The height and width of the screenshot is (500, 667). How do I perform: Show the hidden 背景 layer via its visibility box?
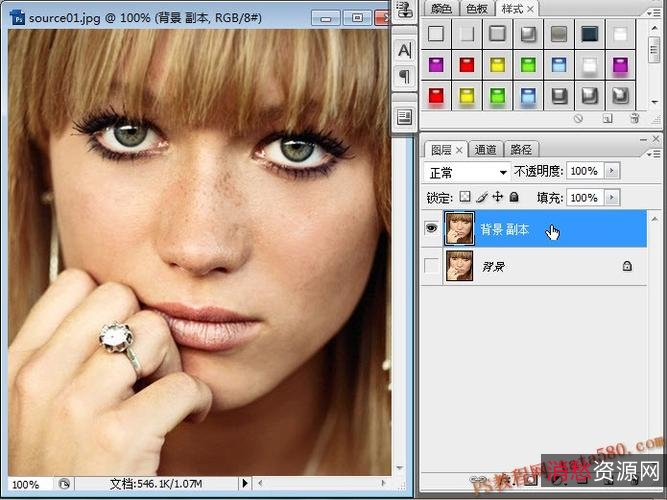(431, 266)
